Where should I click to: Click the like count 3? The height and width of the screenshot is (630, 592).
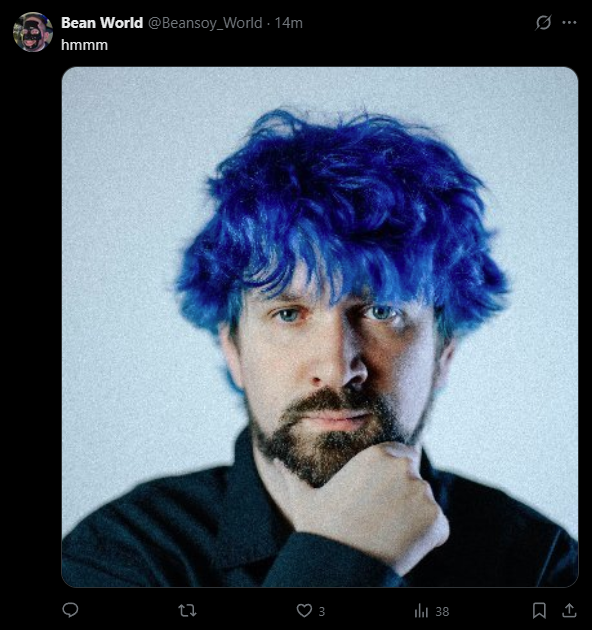coord(322,612)
